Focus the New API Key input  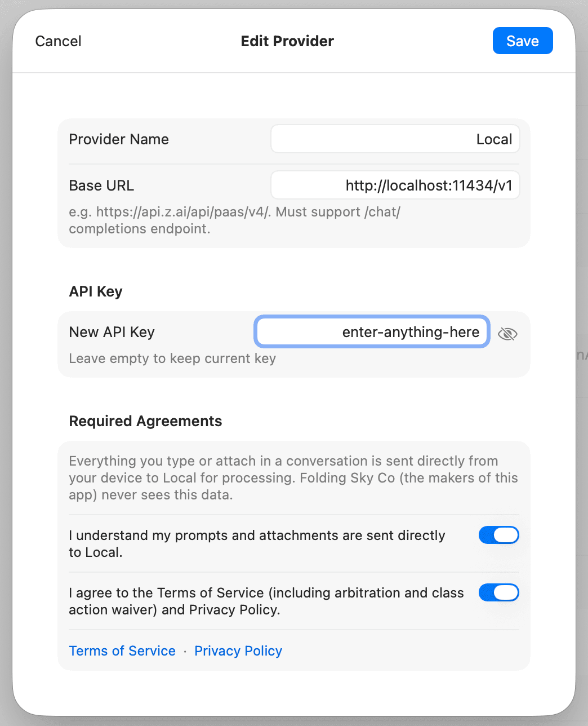pos(372,331)
